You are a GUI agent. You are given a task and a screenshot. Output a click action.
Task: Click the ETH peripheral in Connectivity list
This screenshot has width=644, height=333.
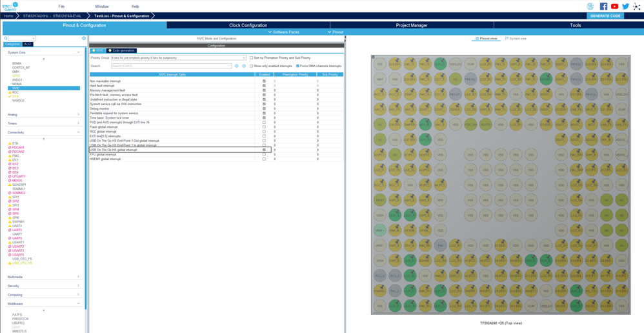[x=15, y=143]
